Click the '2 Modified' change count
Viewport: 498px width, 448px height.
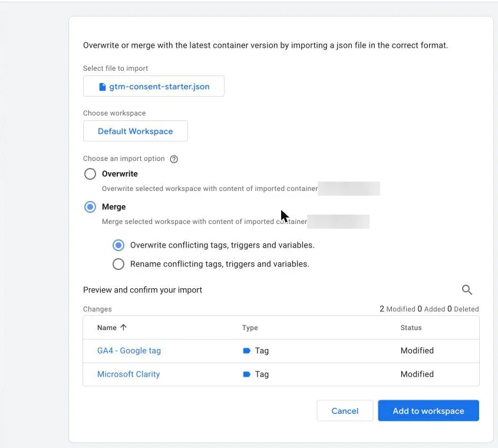pyautogui.click(x=397, y=309)
